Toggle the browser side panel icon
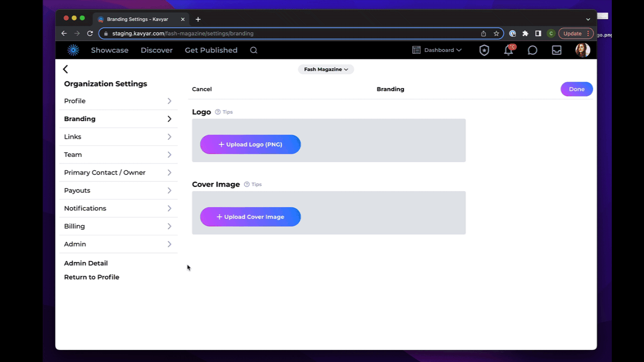644x362 pixels. click(538, 34)
